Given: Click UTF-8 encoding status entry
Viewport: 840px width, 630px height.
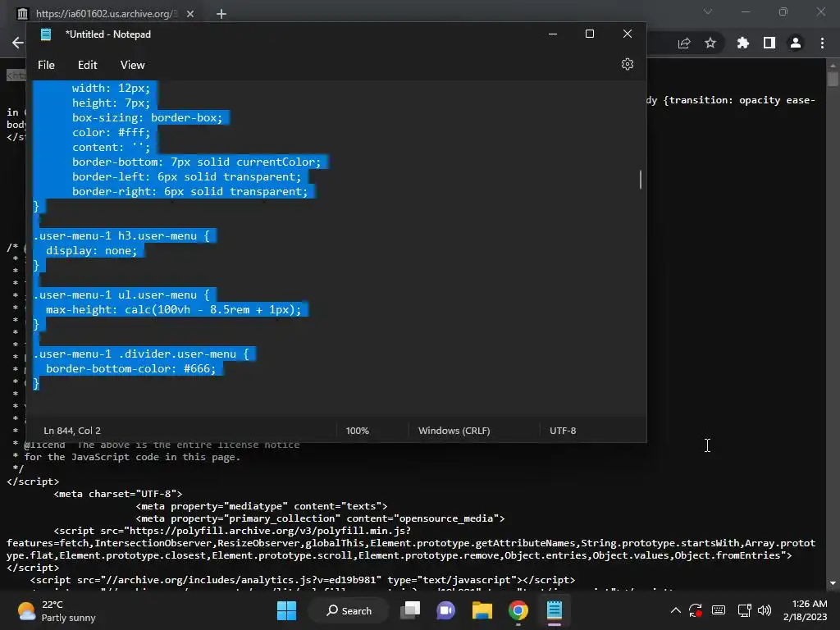Looking at the screenshot, I should 563,431.
